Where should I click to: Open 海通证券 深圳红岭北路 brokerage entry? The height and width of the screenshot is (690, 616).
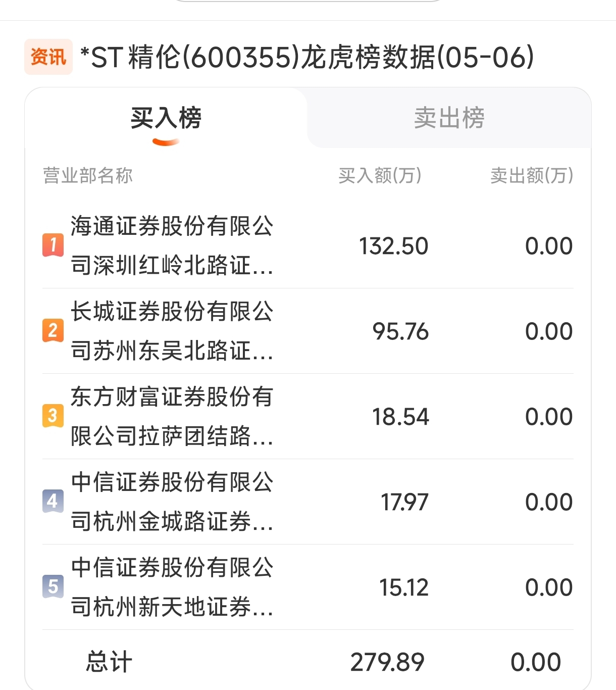point(172,245)
